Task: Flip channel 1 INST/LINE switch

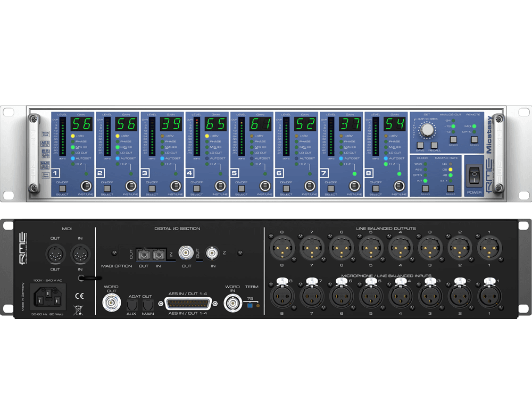Action: (87, 187)
